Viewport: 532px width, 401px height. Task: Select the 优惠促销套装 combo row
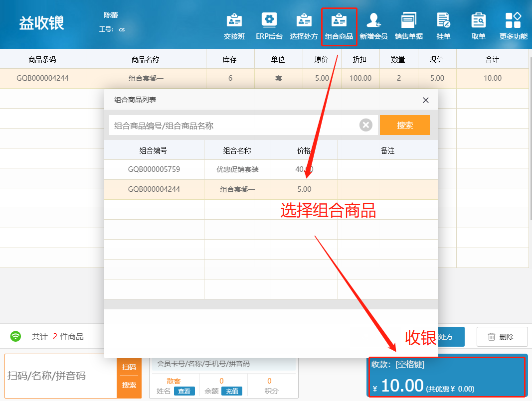(x=237, y=169)
